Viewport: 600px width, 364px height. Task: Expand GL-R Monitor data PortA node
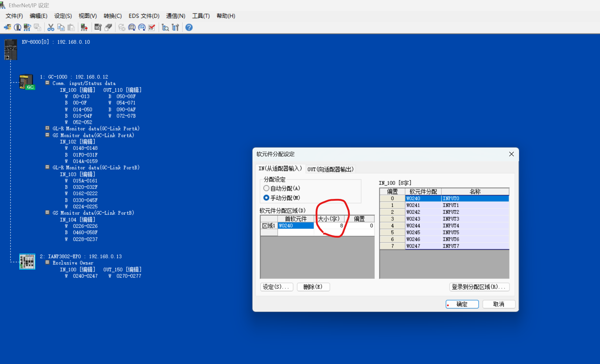point(47,128)
